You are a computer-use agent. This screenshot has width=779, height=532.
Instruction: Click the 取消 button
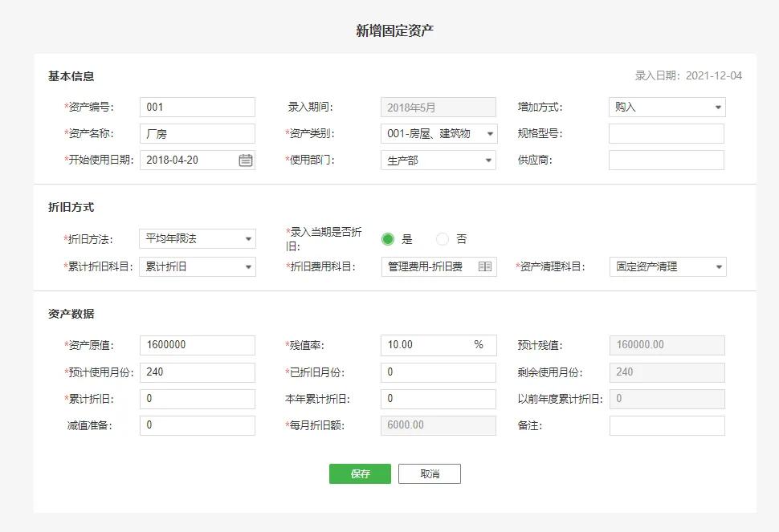430,473
